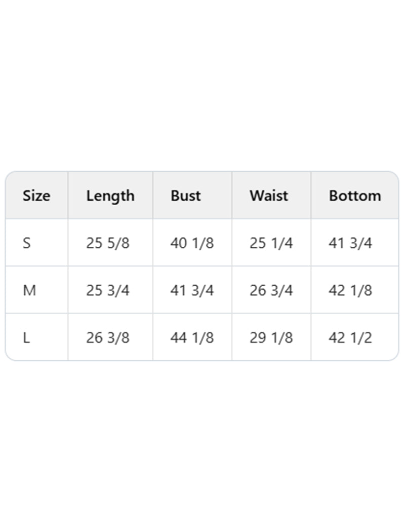Click the Waist column header

click(x=269, y=196)
